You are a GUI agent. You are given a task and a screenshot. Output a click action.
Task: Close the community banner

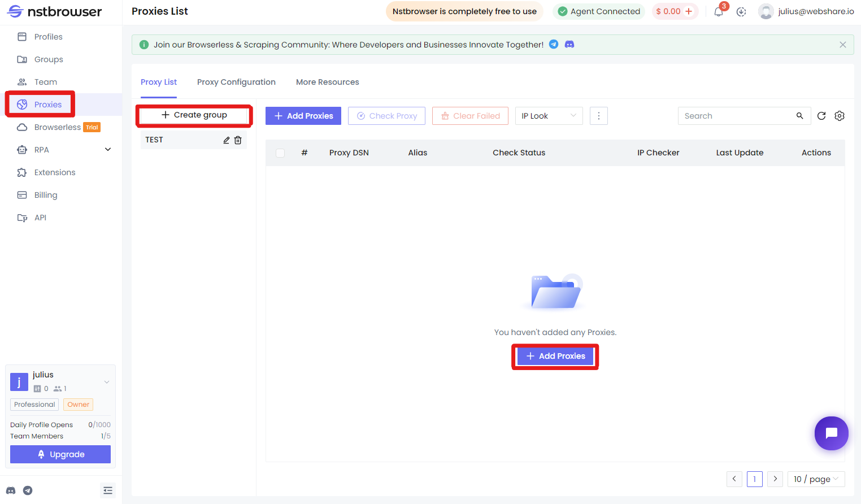pyautogui.click(x=843, y=45)
